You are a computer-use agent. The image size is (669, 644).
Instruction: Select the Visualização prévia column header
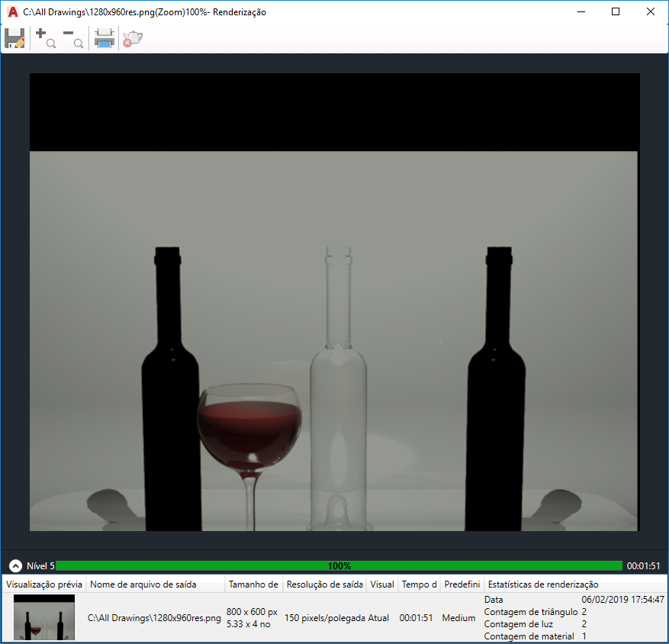(44, 584)
